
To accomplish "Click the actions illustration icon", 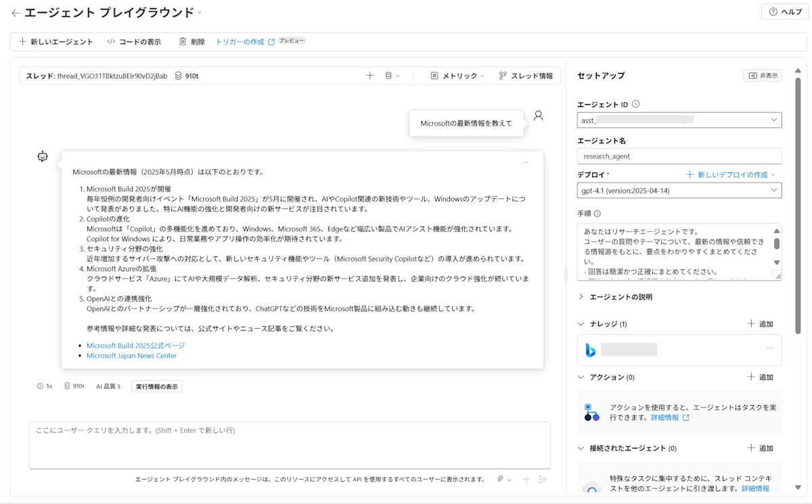I will point(592,412).
